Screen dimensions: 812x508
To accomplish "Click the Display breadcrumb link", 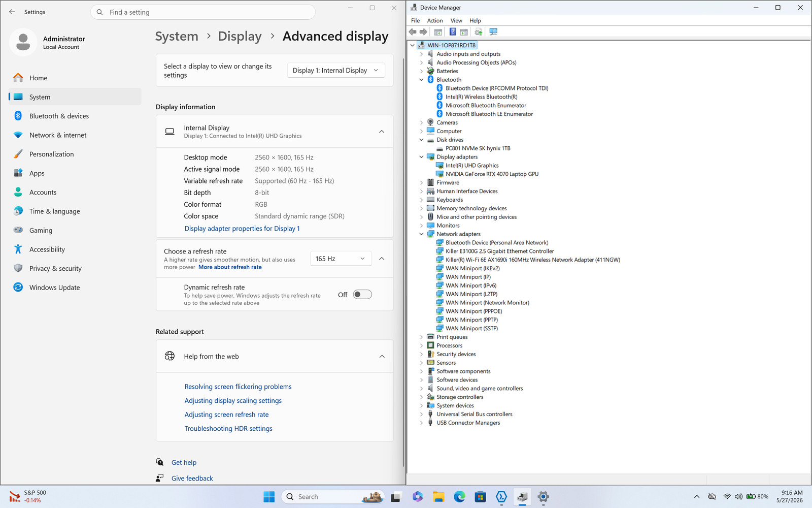I will pyautogui.click(x=240, y=37).
